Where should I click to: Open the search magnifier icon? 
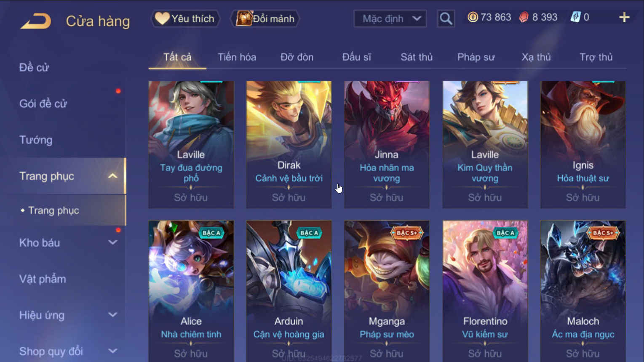pos(446,19)
